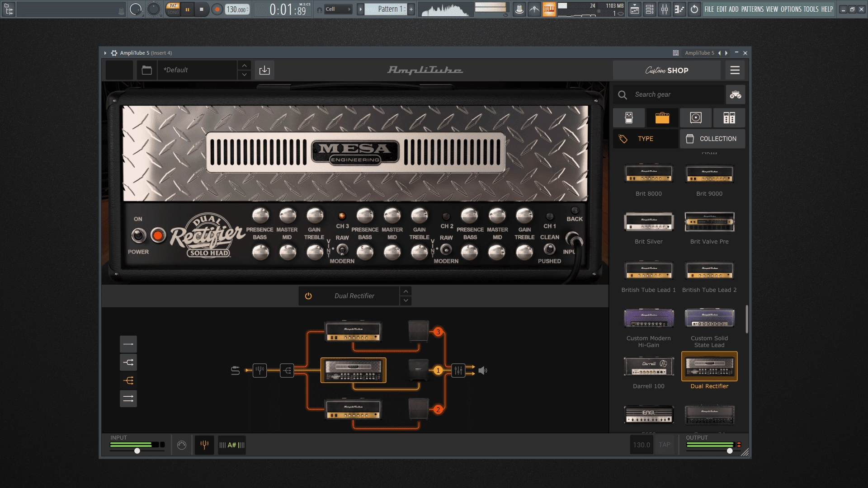Adjust the INPUT level slider

click(137, 450)
